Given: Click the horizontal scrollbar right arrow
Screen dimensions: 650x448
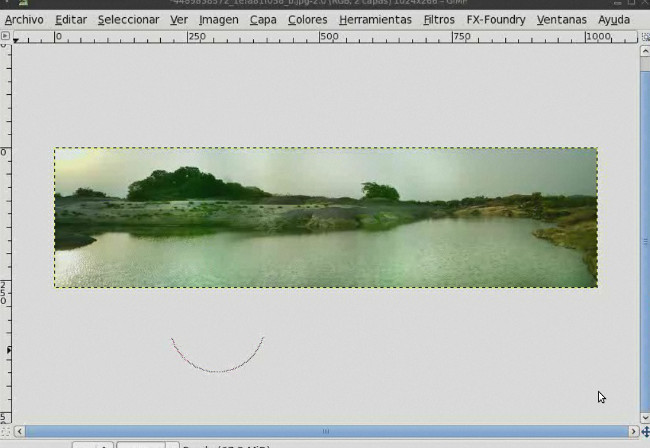Looking at the screenshot, I should click(632, 432).
